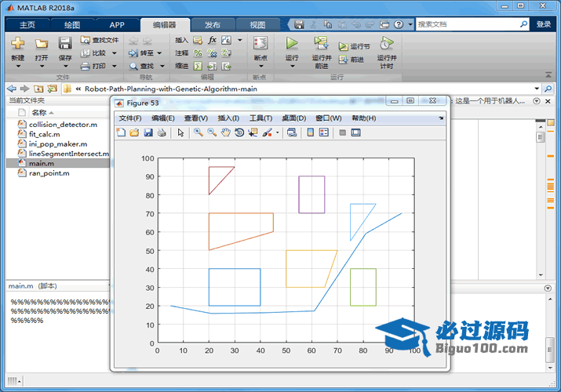Expand the Compare (比较) dropdown arrow
This screenshot has height=392, width=561.
click(x=115, y=53)
